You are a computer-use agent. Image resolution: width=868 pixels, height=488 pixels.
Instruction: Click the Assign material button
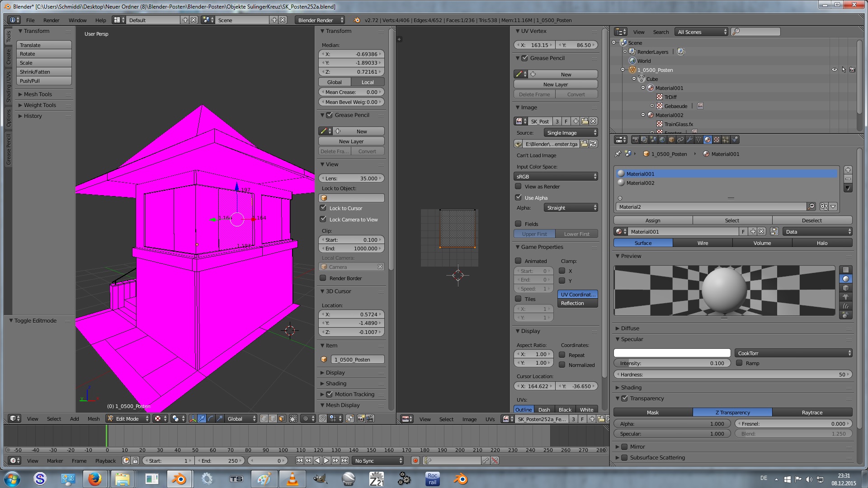click(652, 220)
